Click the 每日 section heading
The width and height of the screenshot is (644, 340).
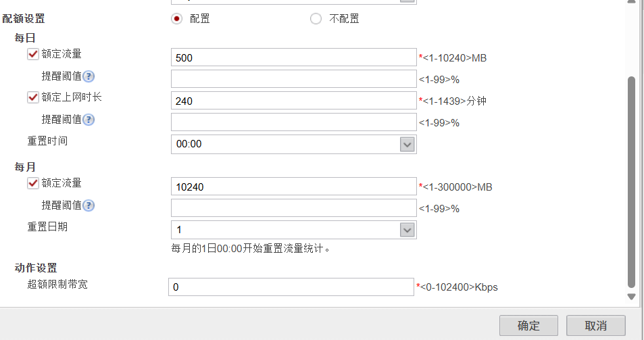25,38
